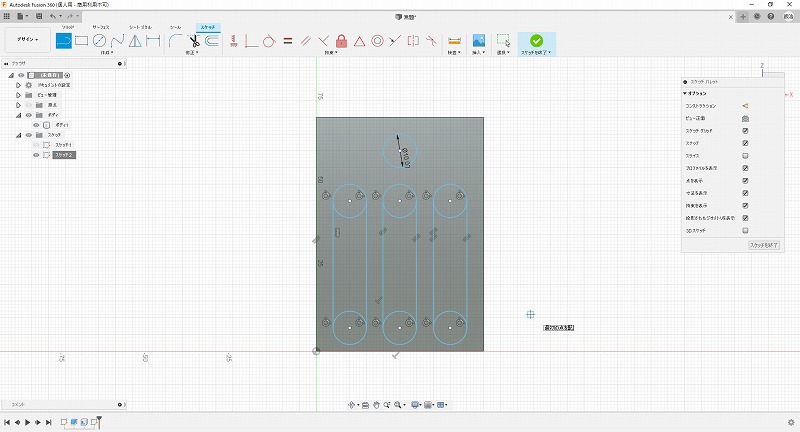800x432 pixels.
Task: Select the Rectangle sketch tool
Action: (81, 41)
